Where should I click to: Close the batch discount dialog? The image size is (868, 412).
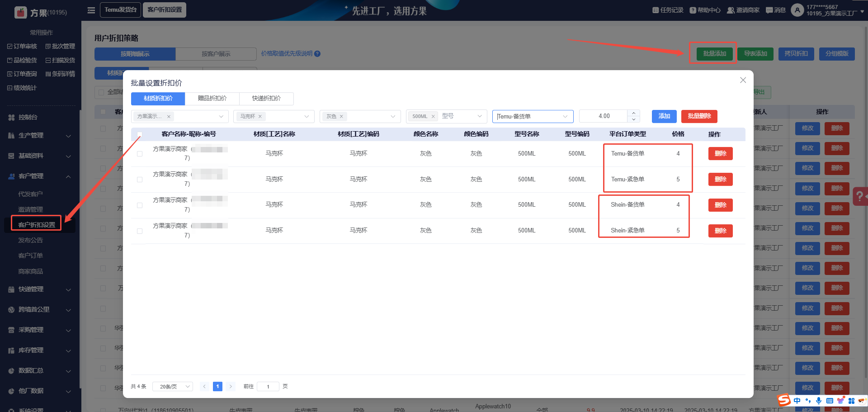(x=743, y=80)
